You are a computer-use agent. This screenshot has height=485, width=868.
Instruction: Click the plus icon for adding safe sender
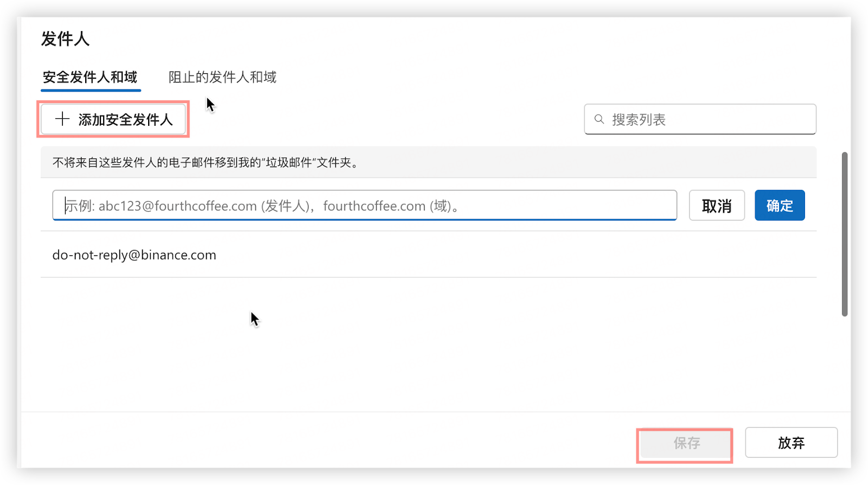click(x=62, y=119)
